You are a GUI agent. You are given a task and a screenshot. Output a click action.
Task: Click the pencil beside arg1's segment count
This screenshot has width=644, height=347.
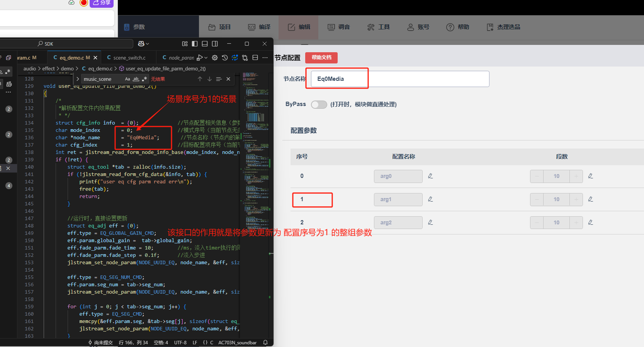click(x=590, y=199)
